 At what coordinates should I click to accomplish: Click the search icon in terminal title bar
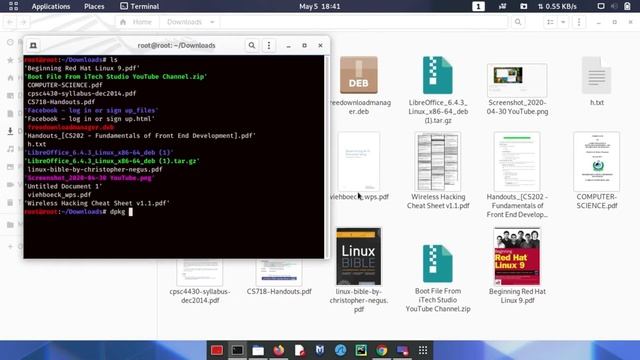pyautogui.click(x=252, y=45)
